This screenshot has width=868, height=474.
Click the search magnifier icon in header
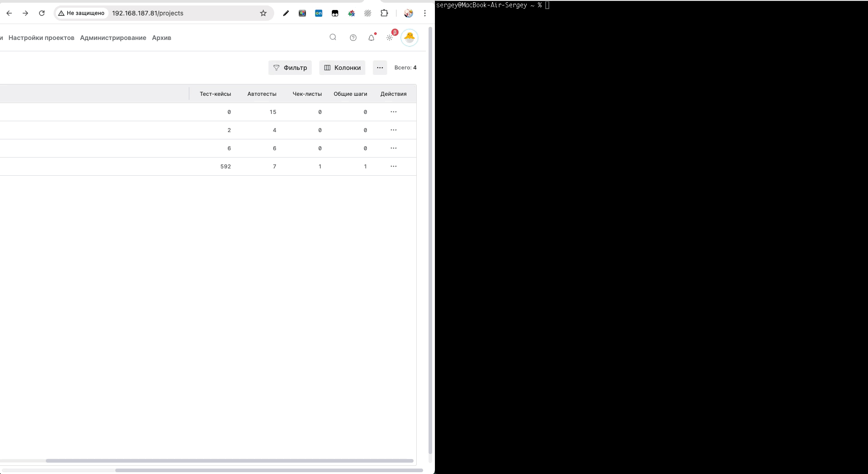pos(333,37)
